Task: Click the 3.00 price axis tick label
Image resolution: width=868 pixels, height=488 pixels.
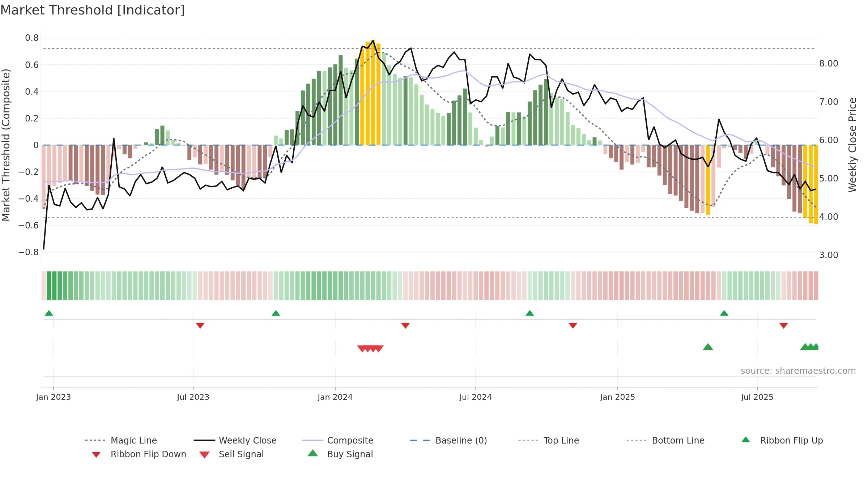Action: (829, 255)
